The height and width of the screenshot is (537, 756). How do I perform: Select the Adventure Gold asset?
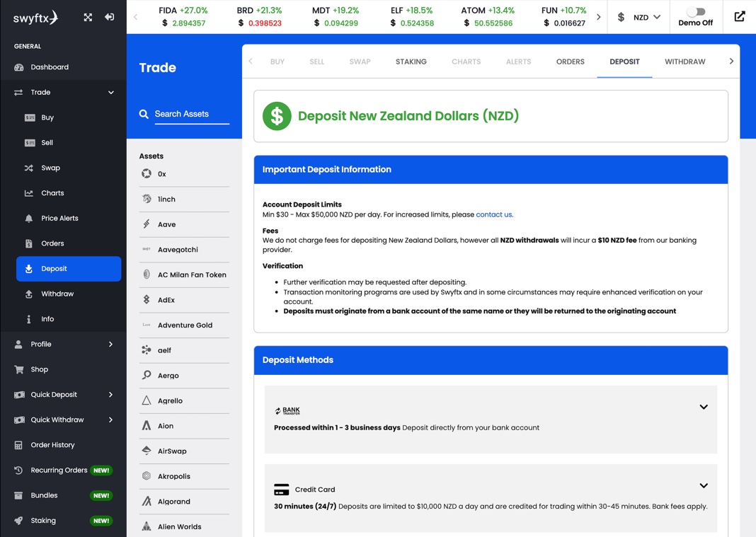click(x=184, y=325)
